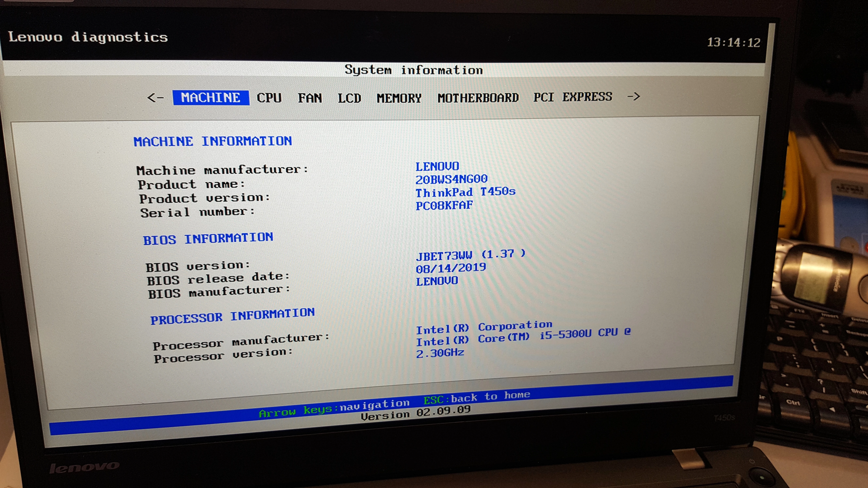Viewport: 868px width, 488px height.
Task: Switch to the LCD tab
Action: (349, 98)
